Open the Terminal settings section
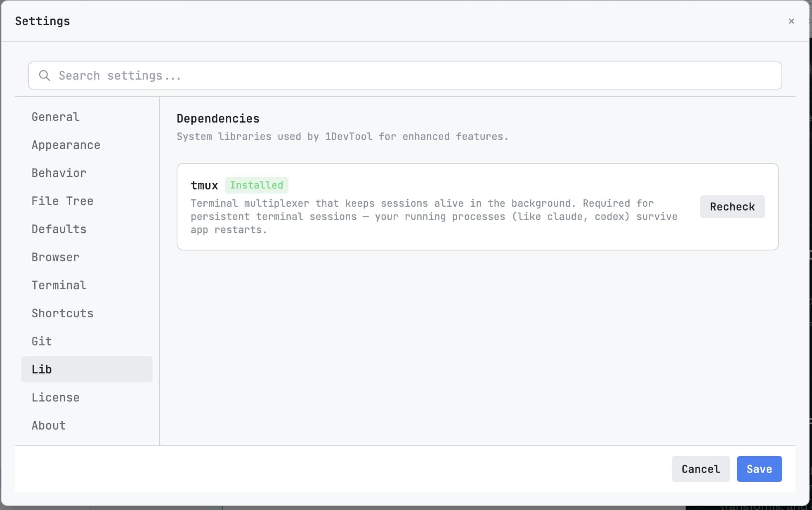Viewport: 812px width, 510px height. point(59,285)
